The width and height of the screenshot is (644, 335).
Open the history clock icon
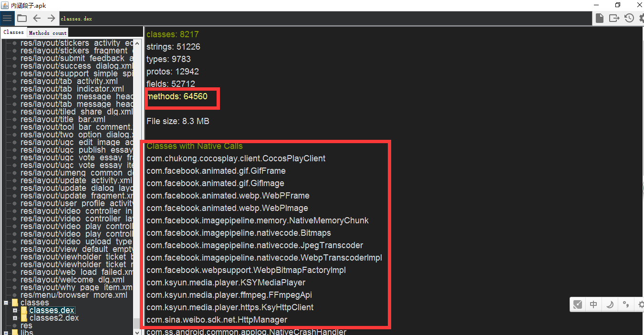click(x=629, y=18)
